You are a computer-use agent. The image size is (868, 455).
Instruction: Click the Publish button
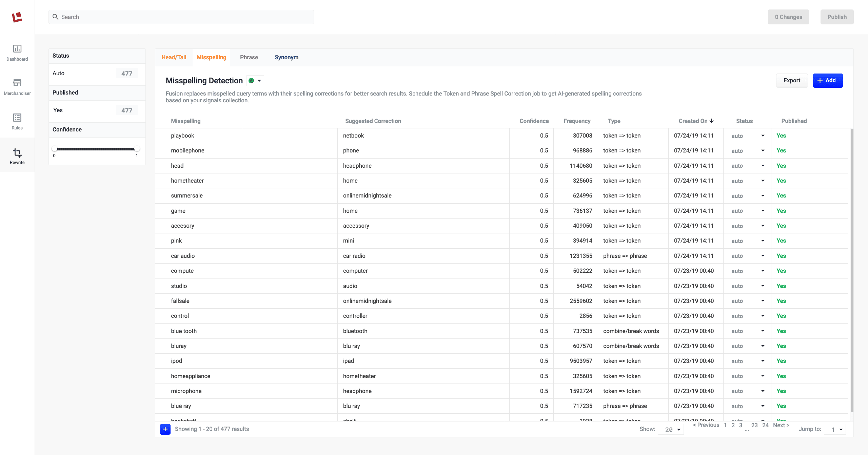pos(836,17)
